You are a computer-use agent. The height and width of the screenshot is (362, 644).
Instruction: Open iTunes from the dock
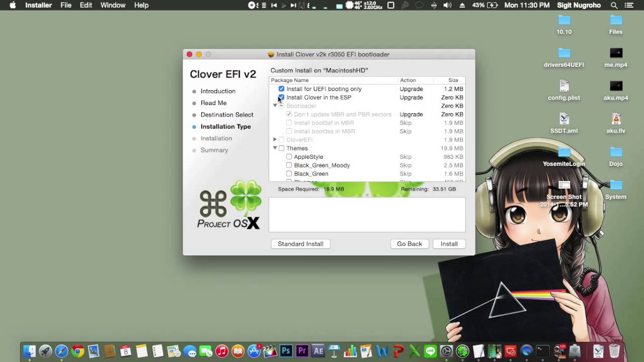tap(222, 351)
